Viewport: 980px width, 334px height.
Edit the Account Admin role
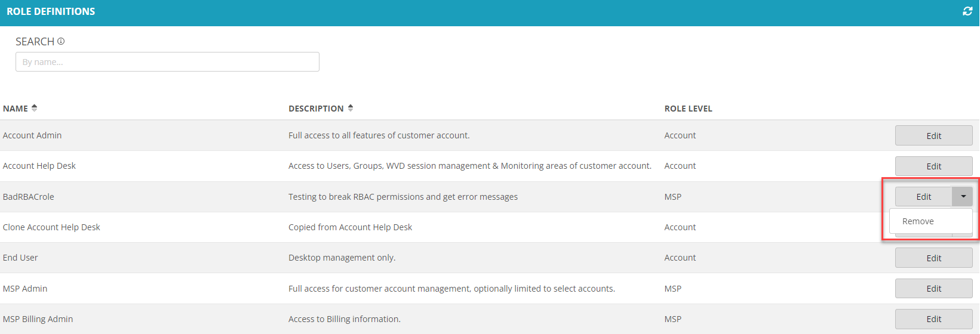(933, 135)
